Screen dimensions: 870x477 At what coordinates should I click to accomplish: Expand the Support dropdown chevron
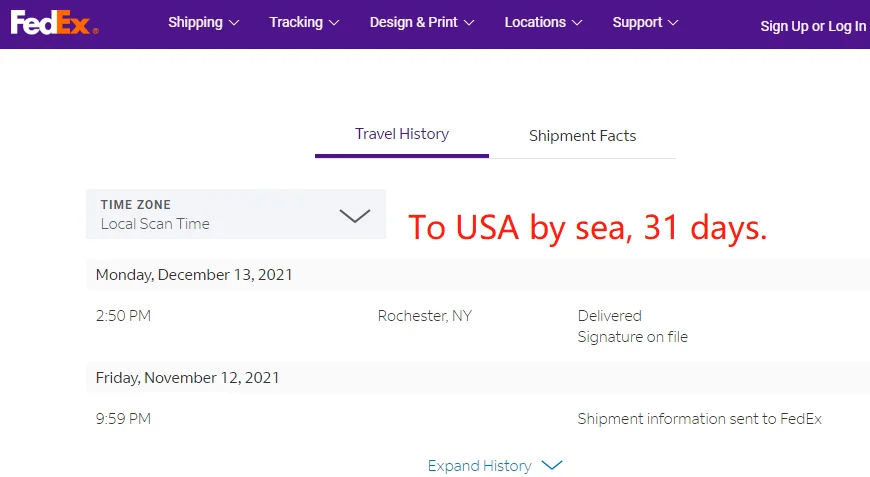[673, 22]
